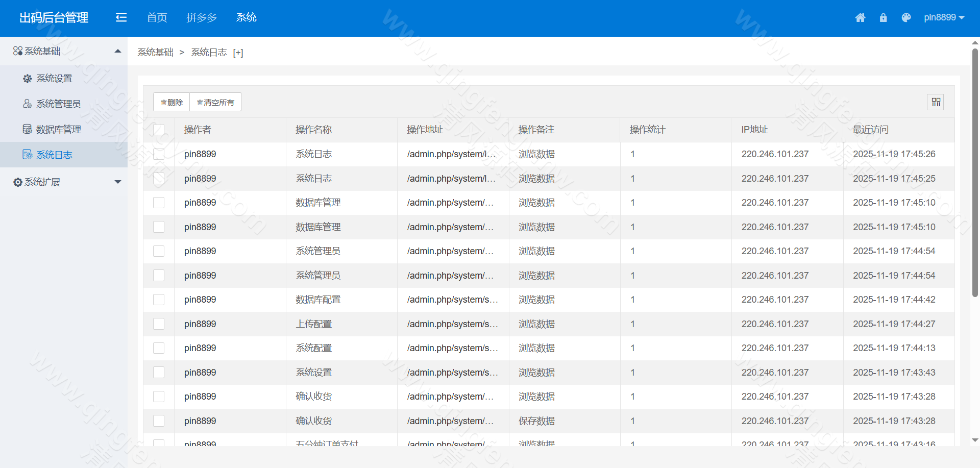Toggle the sidebar collapse icon
This screenshot has width=980, height=468.
click(121, 18)
